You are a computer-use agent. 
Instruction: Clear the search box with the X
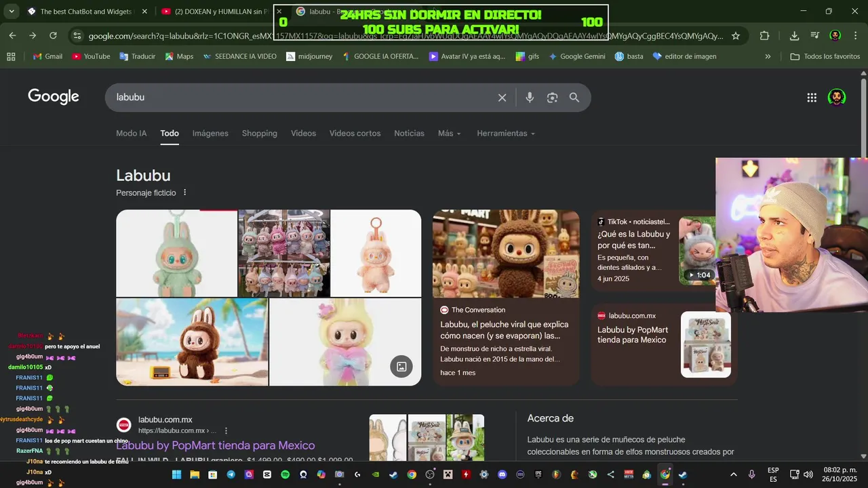click(x=502, y=98)
